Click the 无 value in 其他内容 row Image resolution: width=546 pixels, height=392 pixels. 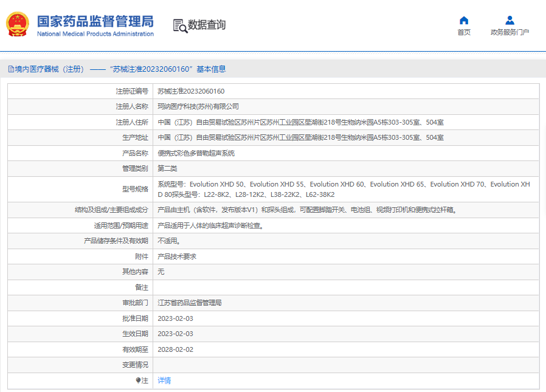point(161,272)
